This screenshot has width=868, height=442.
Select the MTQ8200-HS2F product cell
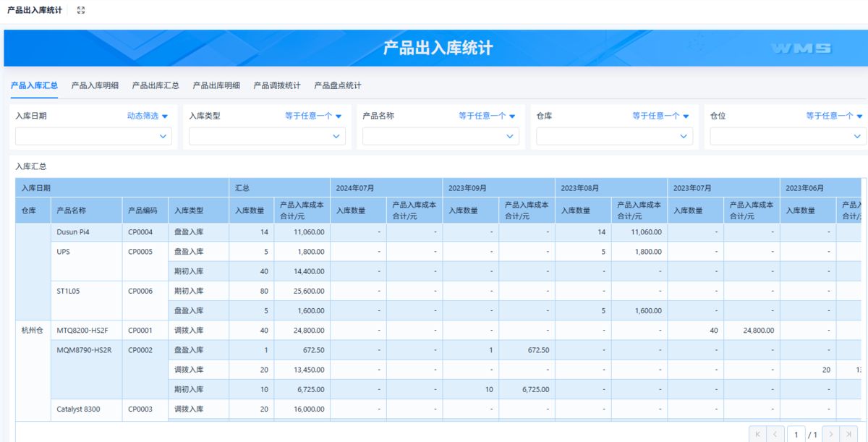82,331
